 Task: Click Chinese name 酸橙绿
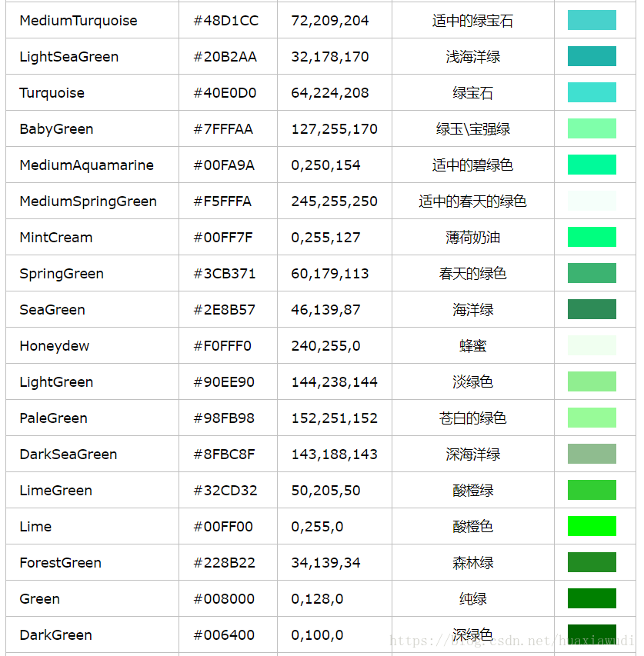click(x=473, y=491)
